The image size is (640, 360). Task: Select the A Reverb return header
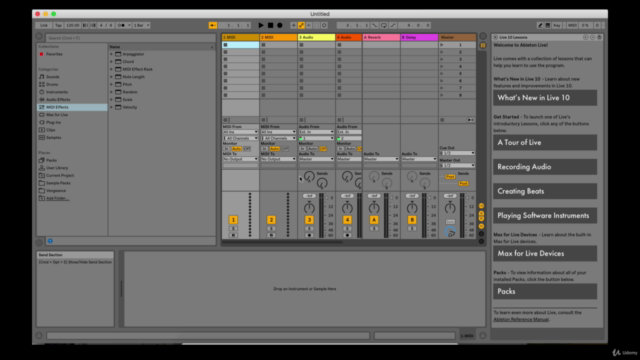[381, 37]
